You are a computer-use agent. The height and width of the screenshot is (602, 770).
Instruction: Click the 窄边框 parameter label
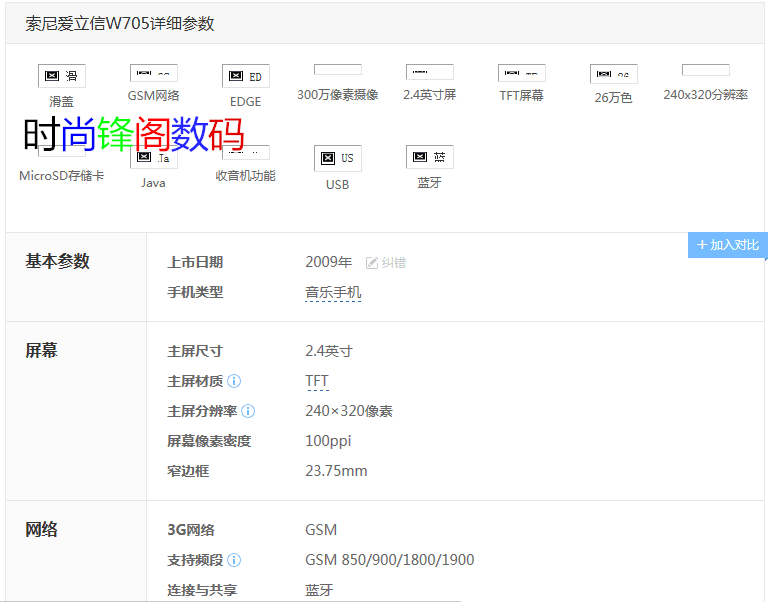tap(188, 471)
